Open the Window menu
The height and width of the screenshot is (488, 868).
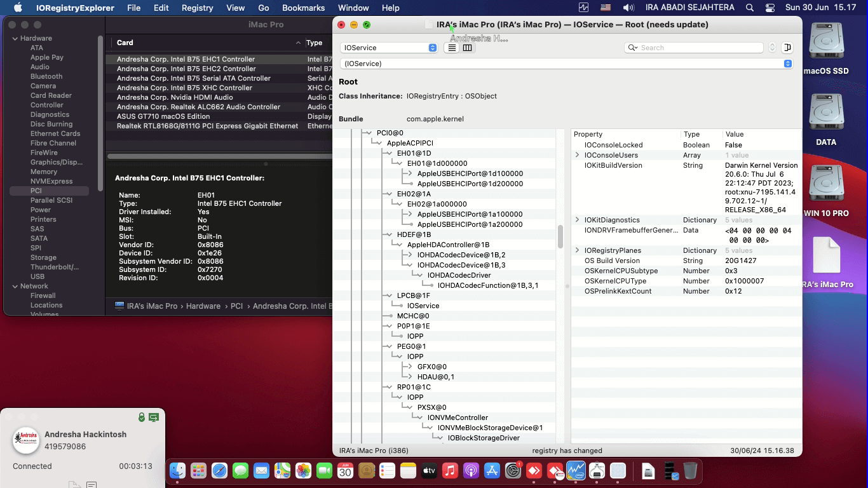[x=353, y=8]
